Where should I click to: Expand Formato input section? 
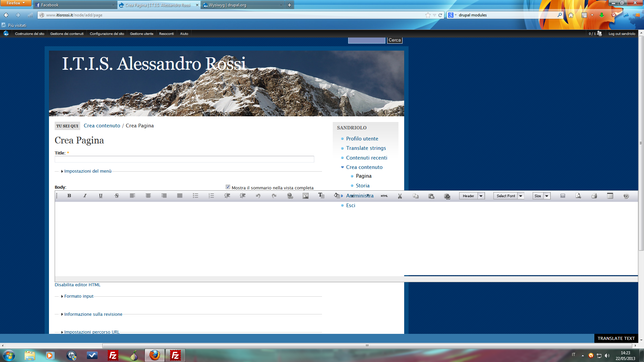tap(78, 296)
